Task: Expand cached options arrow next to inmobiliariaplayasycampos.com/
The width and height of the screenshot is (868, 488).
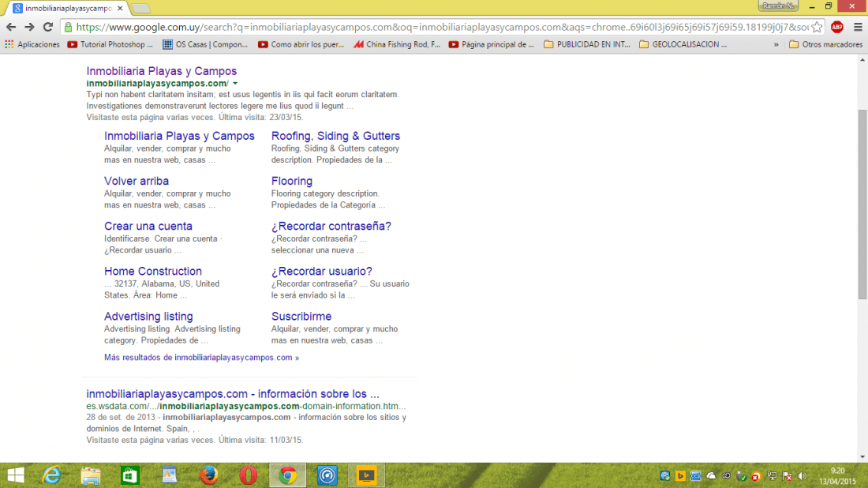Action: [x=235, y=84]
